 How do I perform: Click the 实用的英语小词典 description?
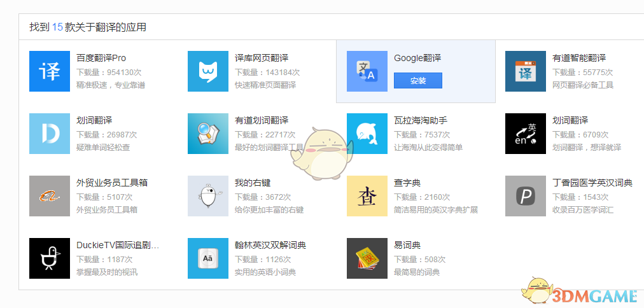[x=265, y=272]
